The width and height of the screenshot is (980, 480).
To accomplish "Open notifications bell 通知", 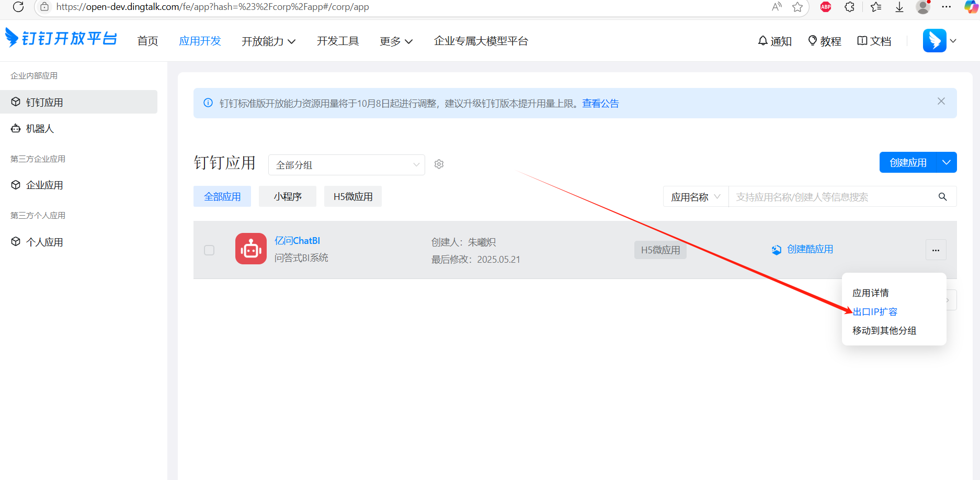I will pyautogui.click(x=774, y=41).
